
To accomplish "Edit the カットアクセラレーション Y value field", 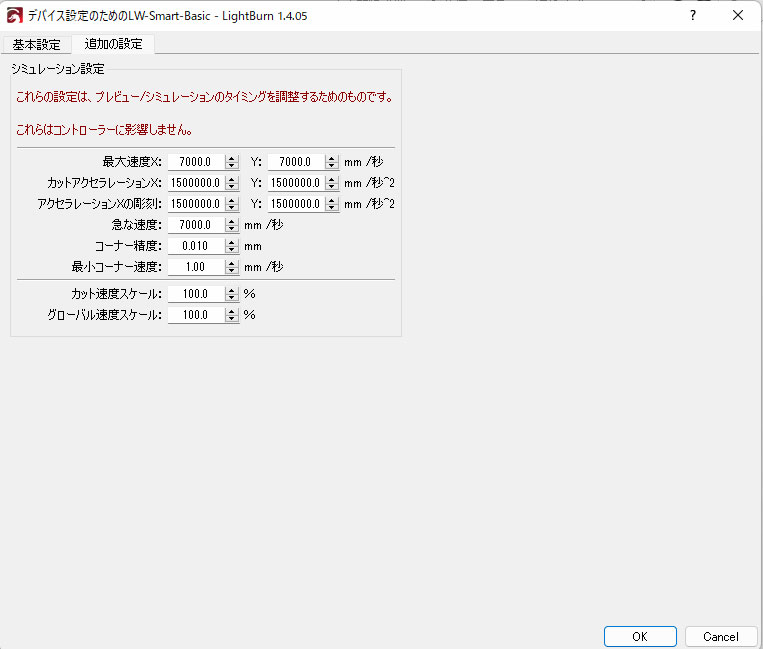I will coord(296,182).
